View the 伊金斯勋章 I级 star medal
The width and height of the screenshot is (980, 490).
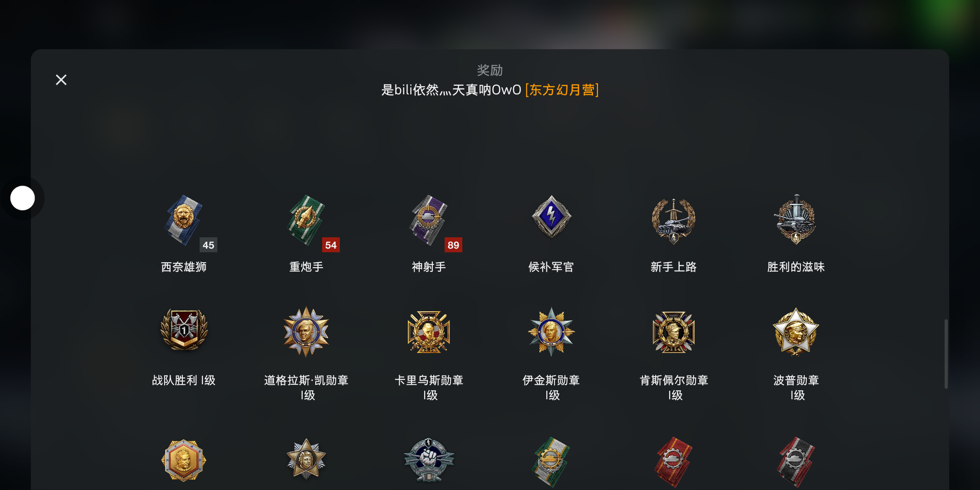pos(551,332)
